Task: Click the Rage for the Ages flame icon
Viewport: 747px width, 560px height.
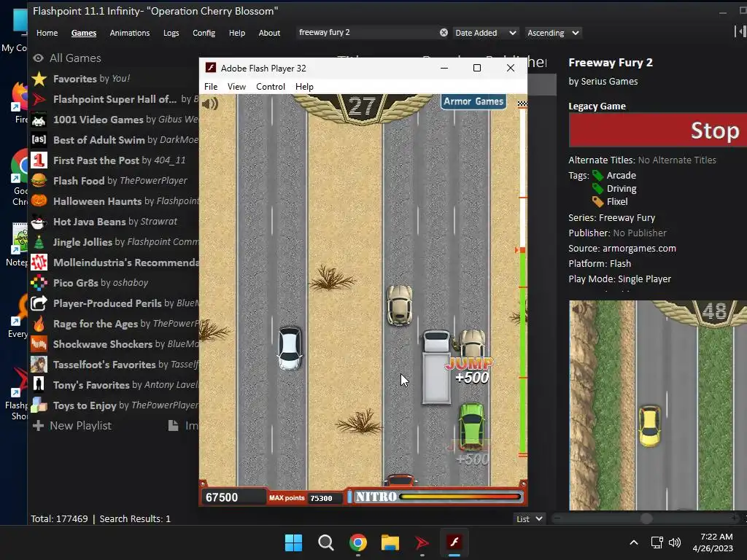Action: (39, 324)
